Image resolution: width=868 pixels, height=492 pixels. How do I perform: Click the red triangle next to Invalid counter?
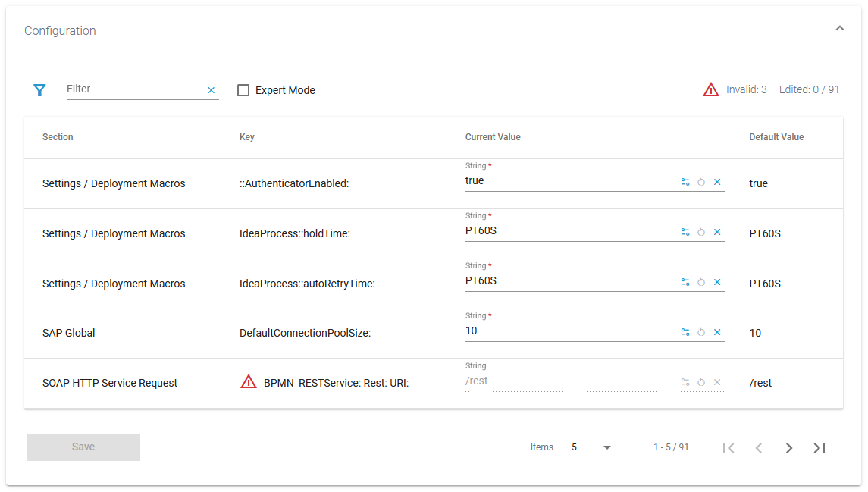[710, 89]
